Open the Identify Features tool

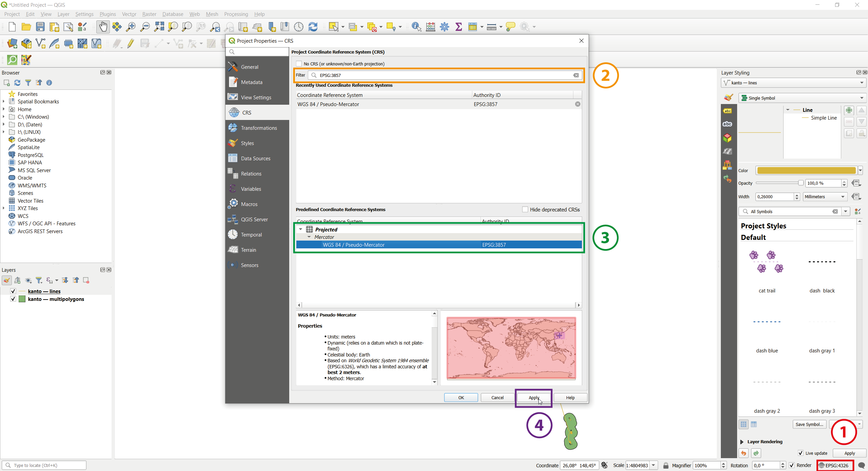(416, 27)
